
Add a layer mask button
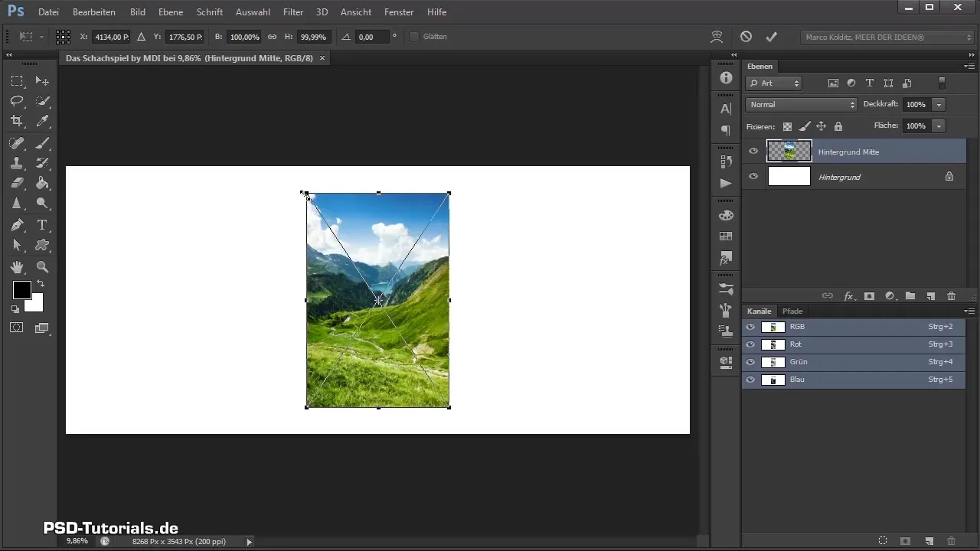tap(869, 295)
